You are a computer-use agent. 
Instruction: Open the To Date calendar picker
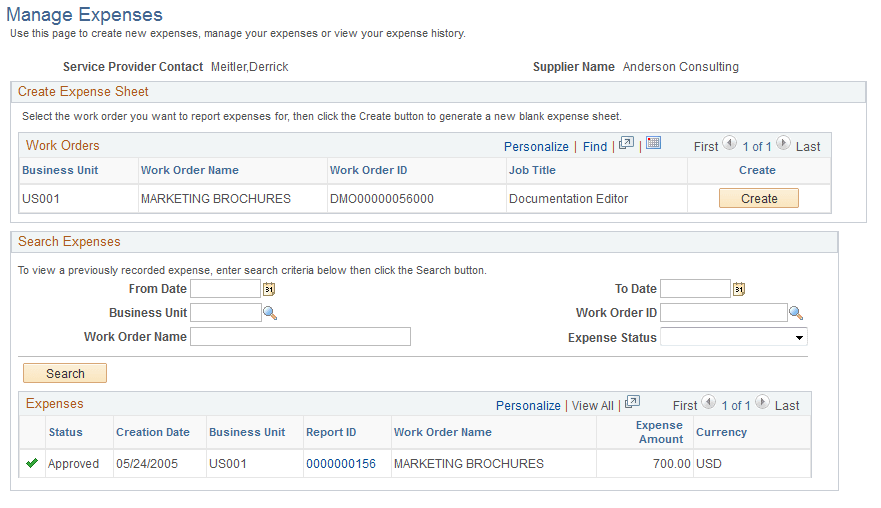pyautogui.click(x=739, y=289)
